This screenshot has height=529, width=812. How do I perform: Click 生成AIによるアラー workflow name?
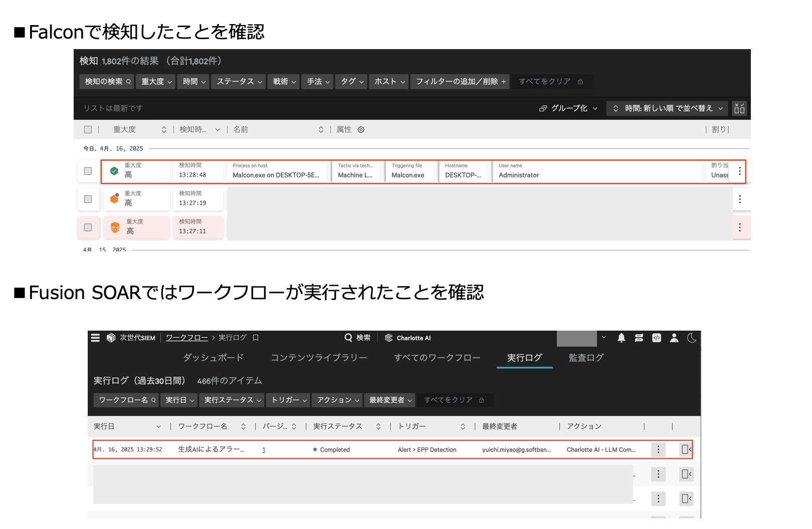211,449
